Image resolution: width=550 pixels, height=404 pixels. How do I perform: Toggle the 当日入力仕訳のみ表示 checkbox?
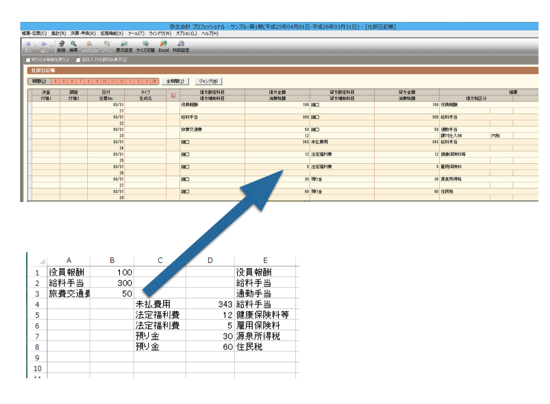click(78, 60)
